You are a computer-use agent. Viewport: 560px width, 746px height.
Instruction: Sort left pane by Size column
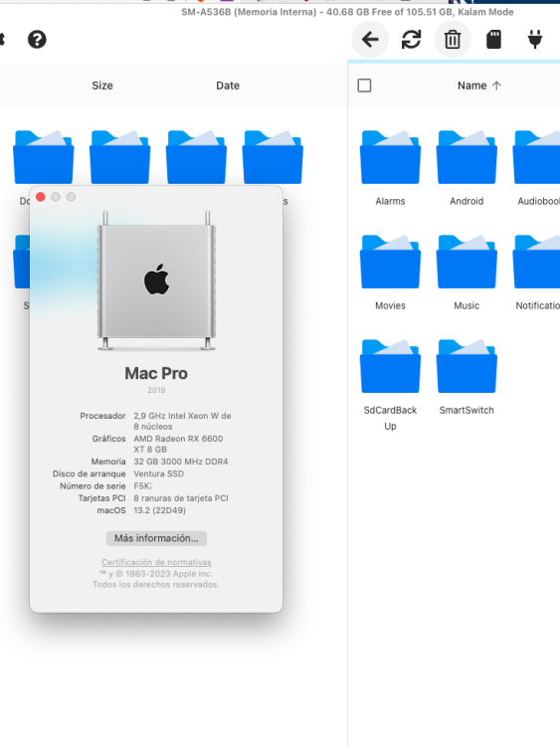[102, 86]
